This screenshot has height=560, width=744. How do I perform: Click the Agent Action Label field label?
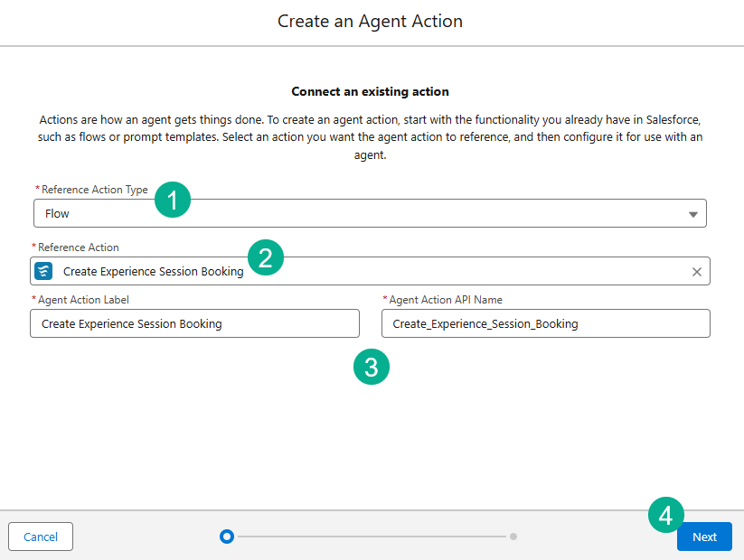click(x=85, y=300)
